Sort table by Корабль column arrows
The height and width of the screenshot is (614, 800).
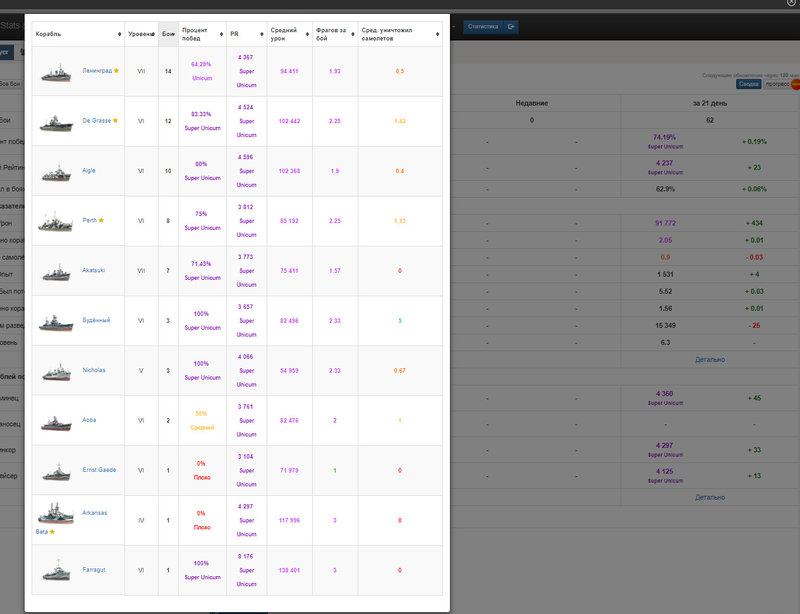tap(119, 34)
